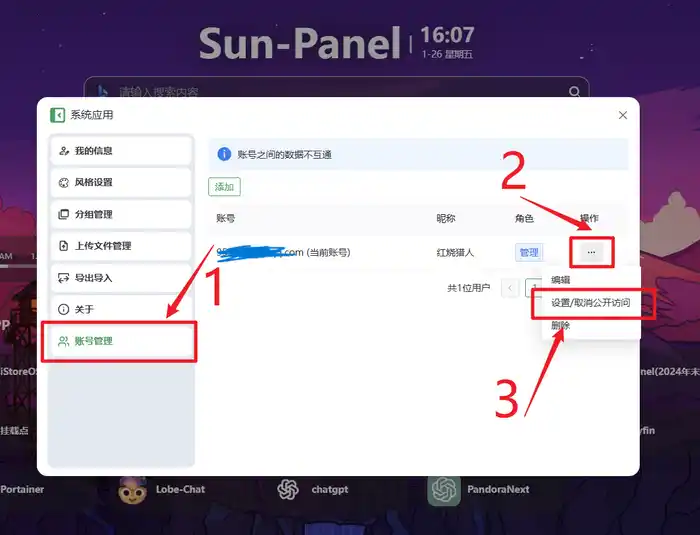The height and width of the screenshot is (535, 700).
Task: Select the 账号管理 sidebar item
Action: click(121, 341)
